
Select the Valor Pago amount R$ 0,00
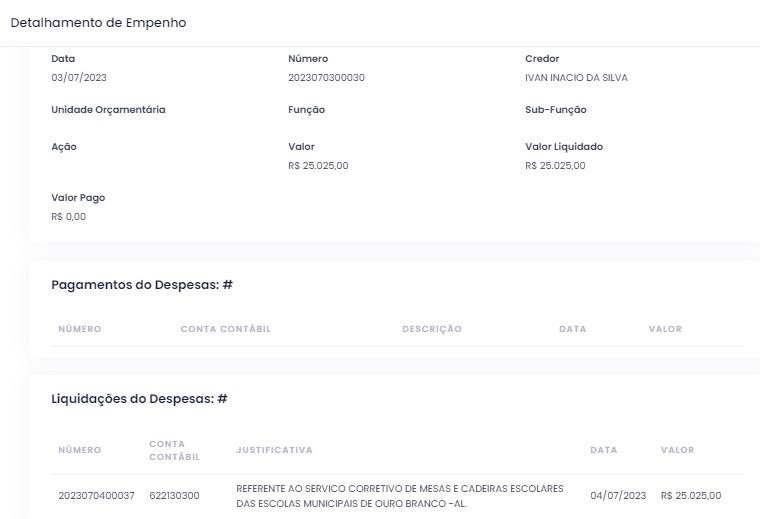coord(68,216)
